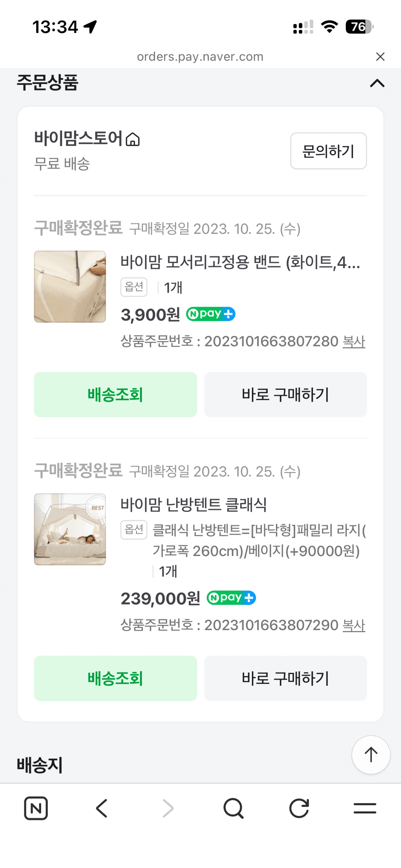
Task: Tap the forward arrow in bottom bar
Action: (x=168, y=808)
